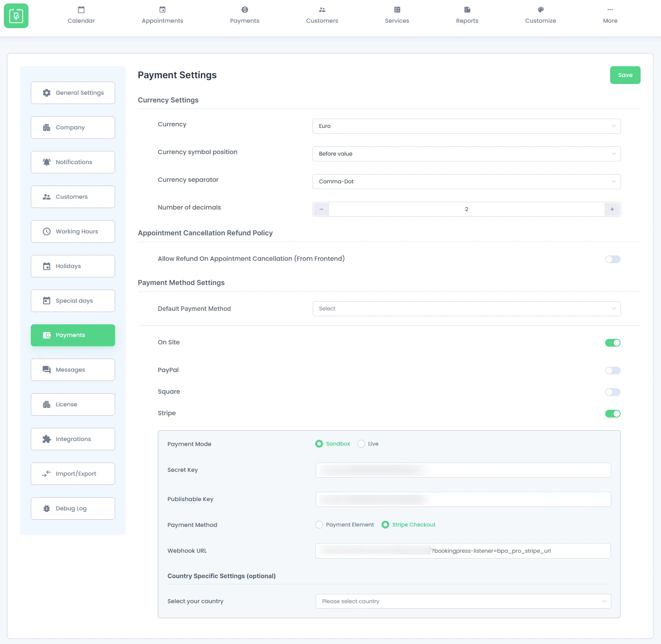Click the Working Hours clock icon
The image size is (661, 644).
(x=47, y=231)
